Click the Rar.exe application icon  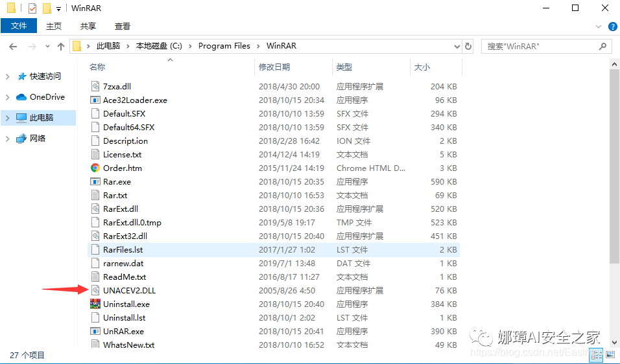pyautogui.click(x=95, y=181)
